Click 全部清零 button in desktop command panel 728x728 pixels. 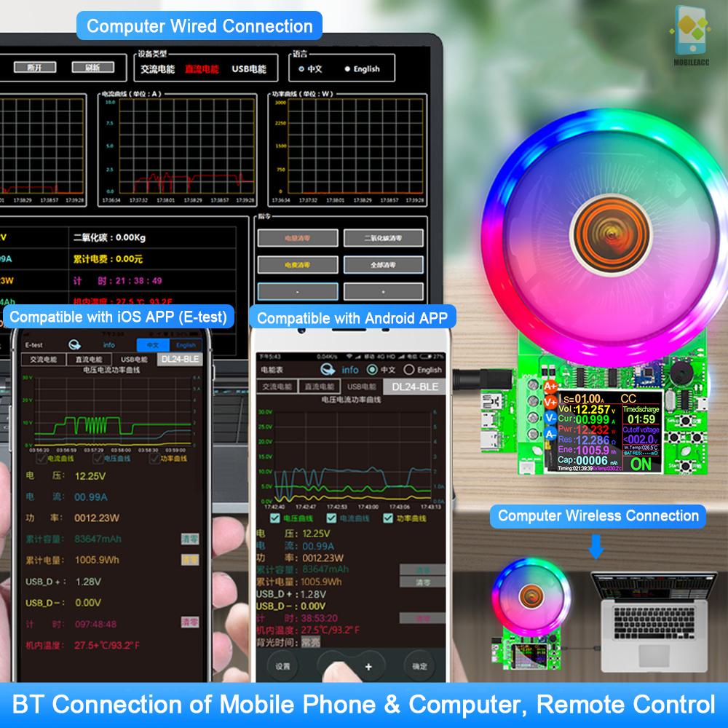384,265
